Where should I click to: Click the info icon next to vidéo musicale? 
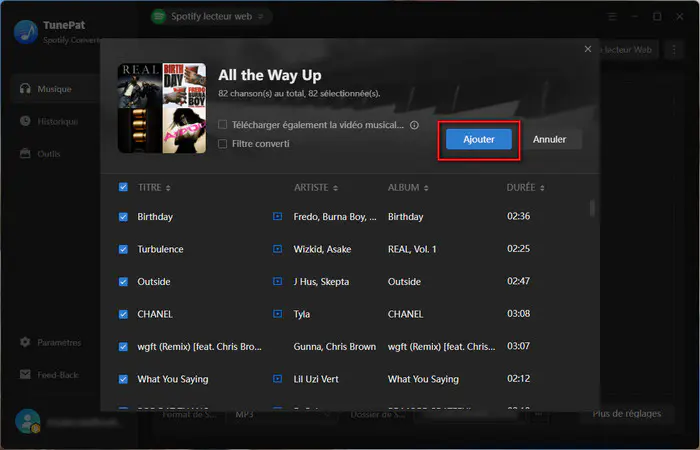pos(414,125)
